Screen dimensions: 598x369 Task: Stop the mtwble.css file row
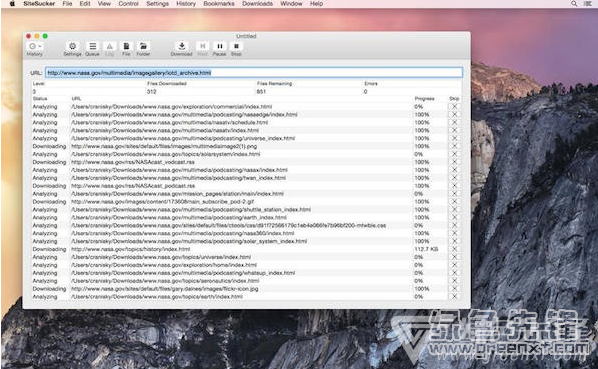[454, 225]
